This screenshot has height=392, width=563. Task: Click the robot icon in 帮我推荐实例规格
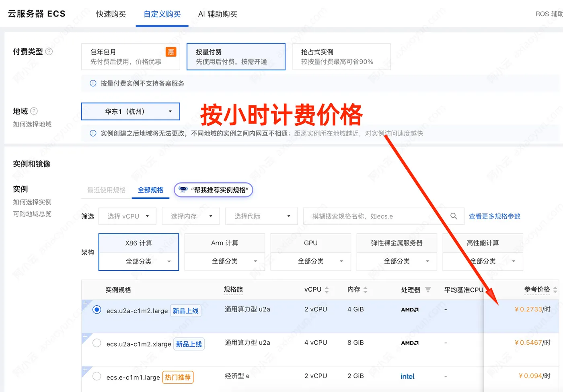click(183, 190)
